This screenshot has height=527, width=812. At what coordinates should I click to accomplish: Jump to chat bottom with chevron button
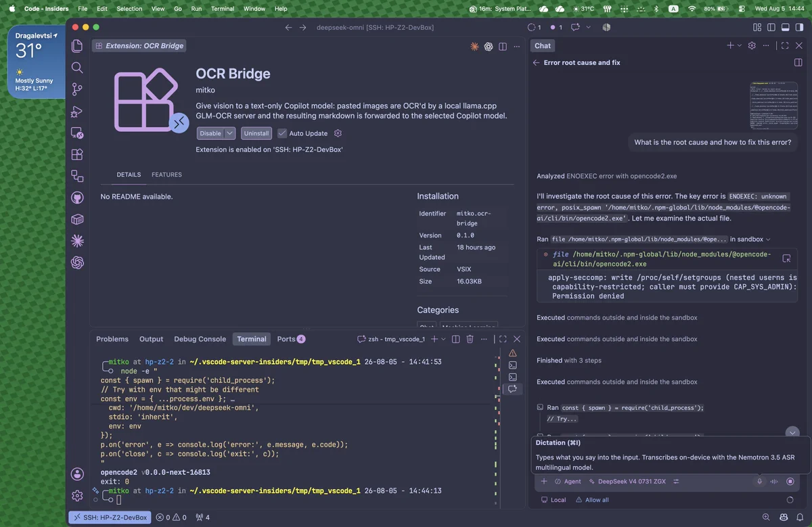click(792, 432)
